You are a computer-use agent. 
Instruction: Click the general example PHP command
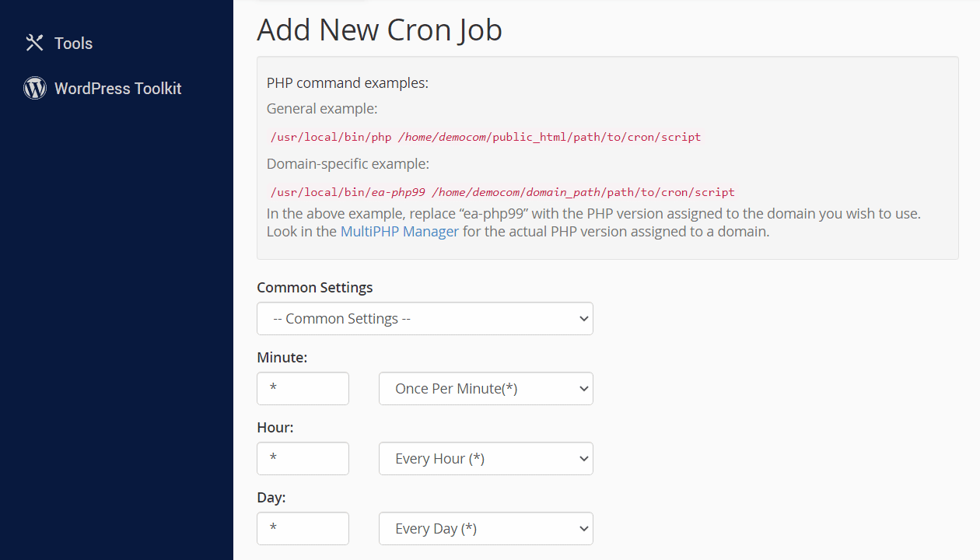point(485,137)
